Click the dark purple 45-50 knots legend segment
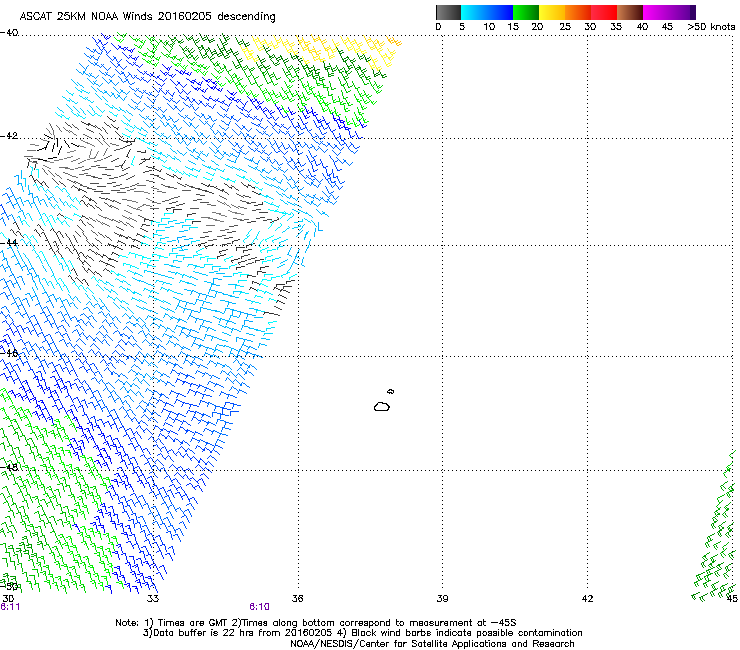The image size is (740, 650). (x=682, y=12)
